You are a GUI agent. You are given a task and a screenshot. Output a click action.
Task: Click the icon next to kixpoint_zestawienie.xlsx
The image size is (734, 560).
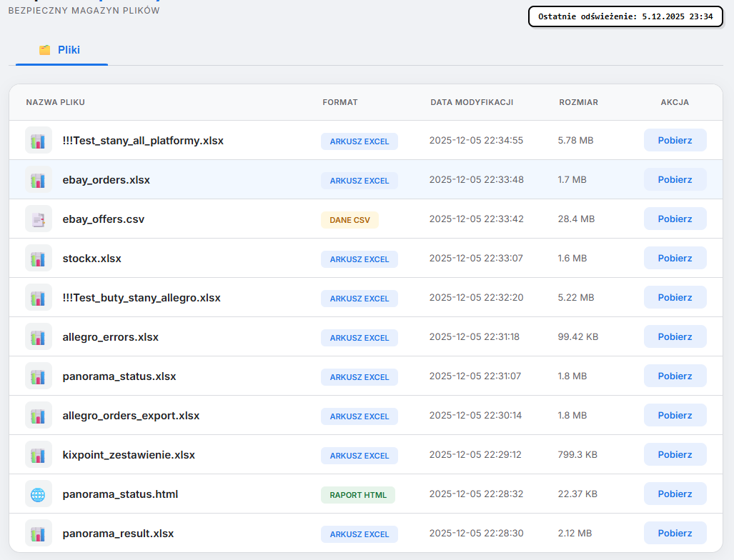point(39,455)
